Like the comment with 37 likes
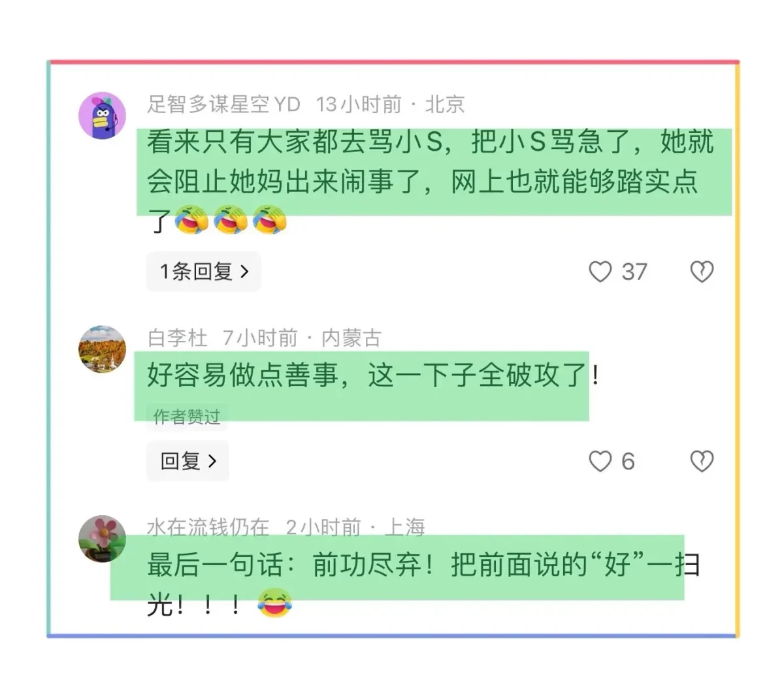The width and height of the screenshot is (784, 698). pyautogui.click(x=600, y=272)
